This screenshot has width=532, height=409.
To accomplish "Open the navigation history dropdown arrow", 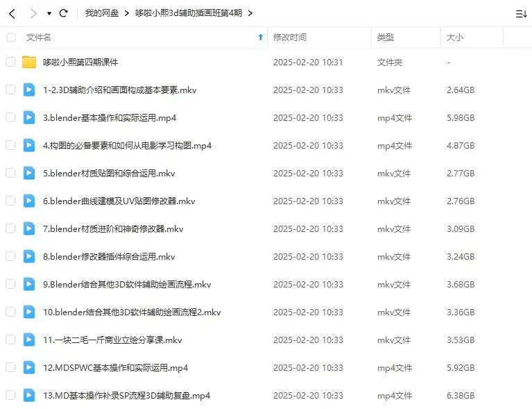I will pyautogui.click(x=49, y=14).
